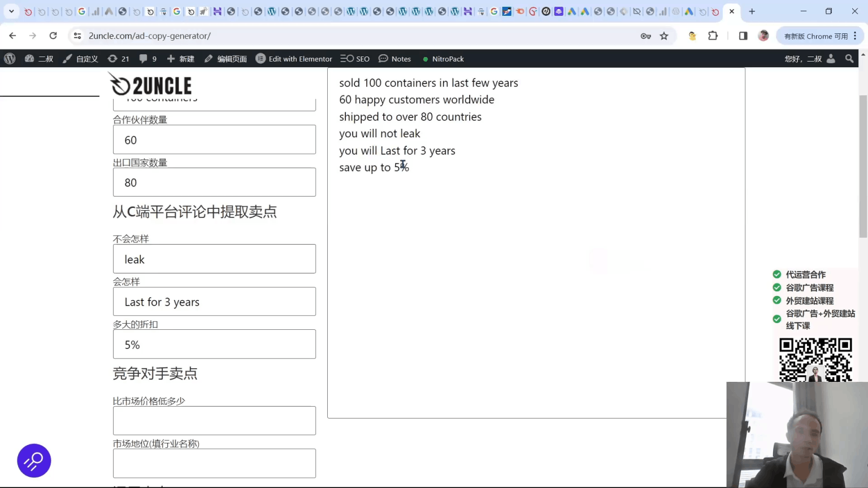Click the 2UNCLE site logo

coord(149,84)
